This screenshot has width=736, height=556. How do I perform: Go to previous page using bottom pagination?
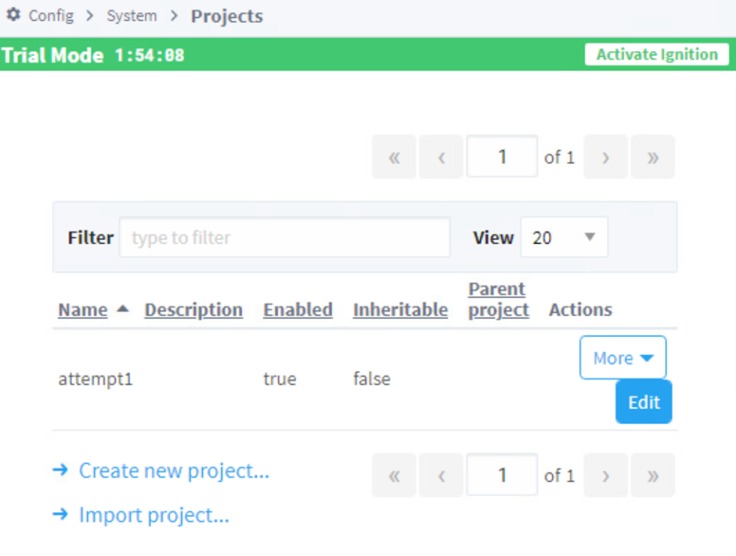point(441,476)
